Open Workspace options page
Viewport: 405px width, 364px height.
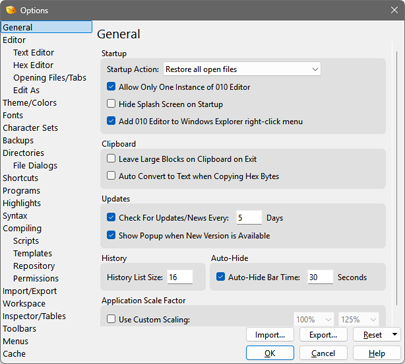(24, 304)
